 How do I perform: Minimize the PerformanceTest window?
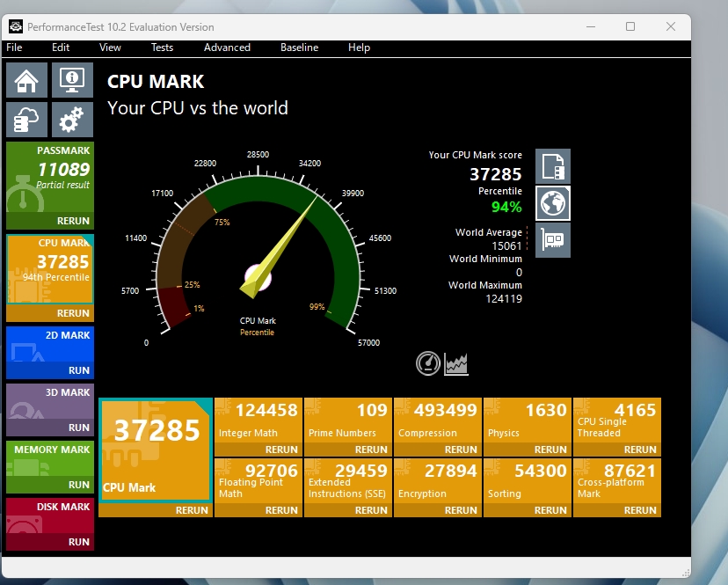[591, 26]
